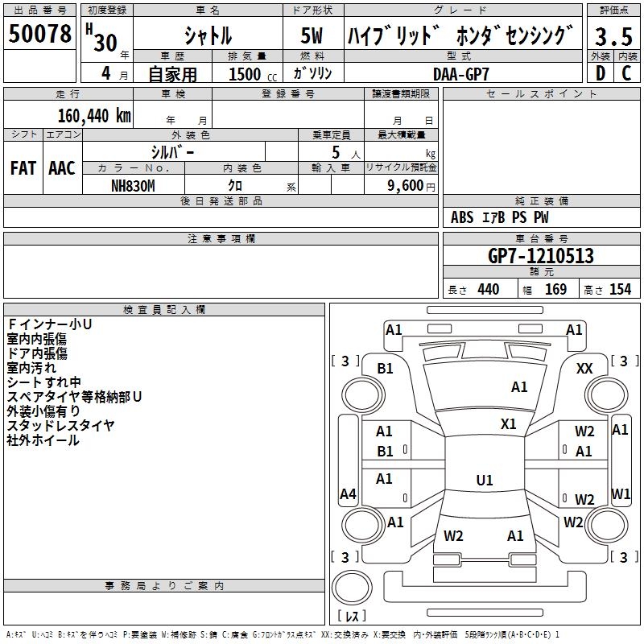Viewport: 644px width, 644px height.
Task: Click the 社外ホイール inspector note
Action: (x=43, y=440)
